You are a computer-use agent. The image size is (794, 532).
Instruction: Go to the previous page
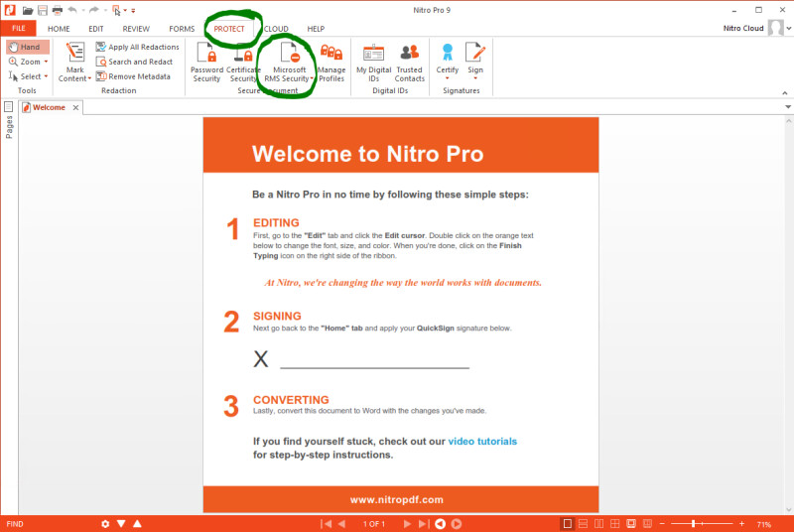pos(341,524)
